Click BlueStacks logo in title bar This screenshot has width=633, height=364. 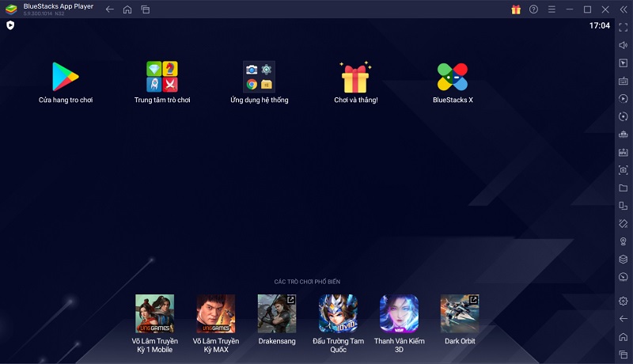click(11, 9)
